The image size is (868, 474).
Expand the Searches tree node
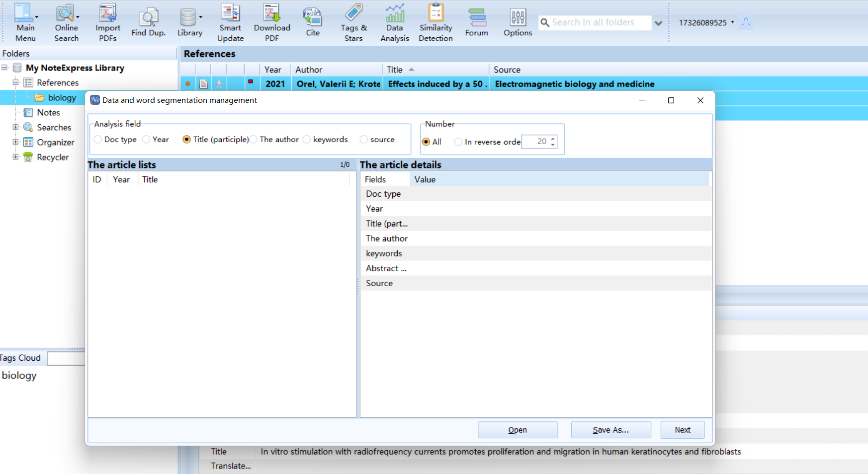pos(15,127)
